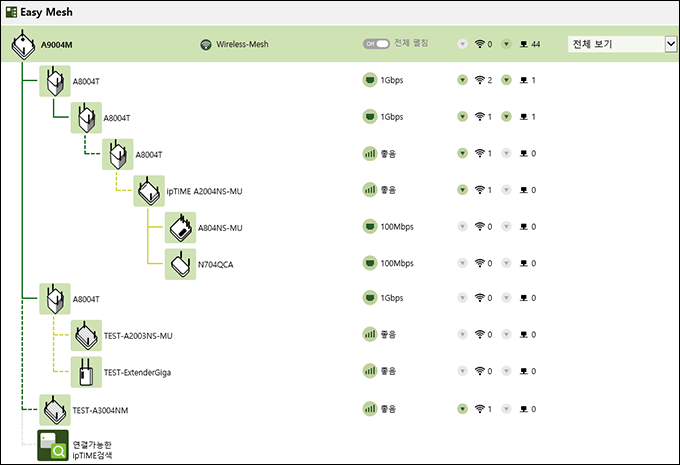Click Wi-Fi clients icon on A804NS-MU row
Viewport: 680px width, 465px height.
point(480,226)
